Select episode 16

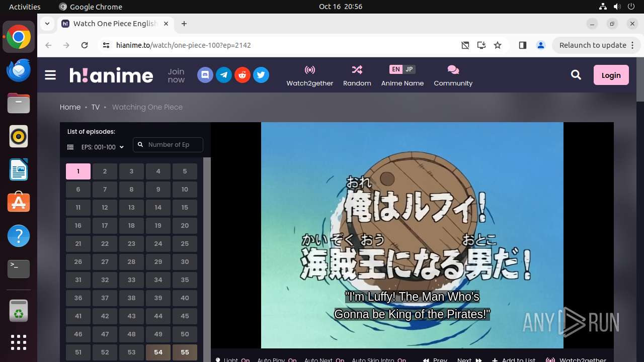[78, 226]
